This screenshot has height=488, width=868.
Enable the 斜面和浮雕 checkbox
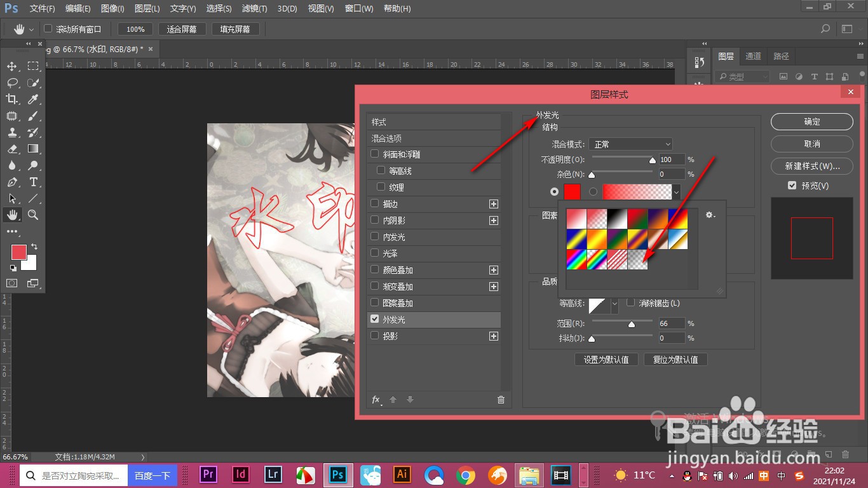coord(375,154)
